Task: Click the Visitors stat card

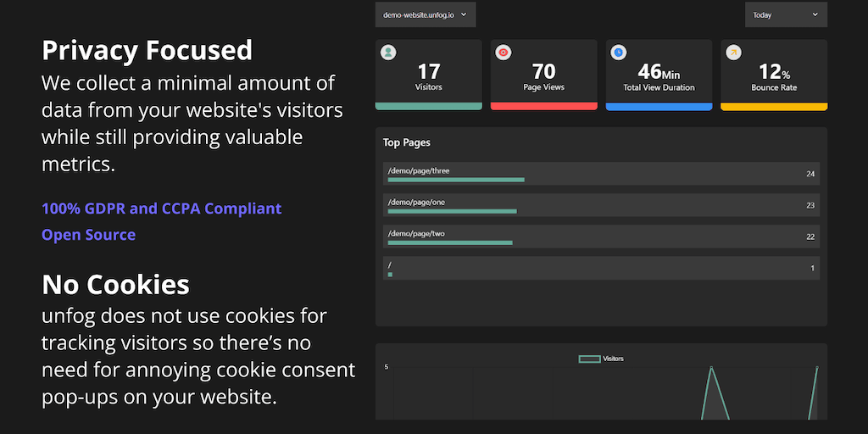Action: pyautogui.click(x=429, y=75)
